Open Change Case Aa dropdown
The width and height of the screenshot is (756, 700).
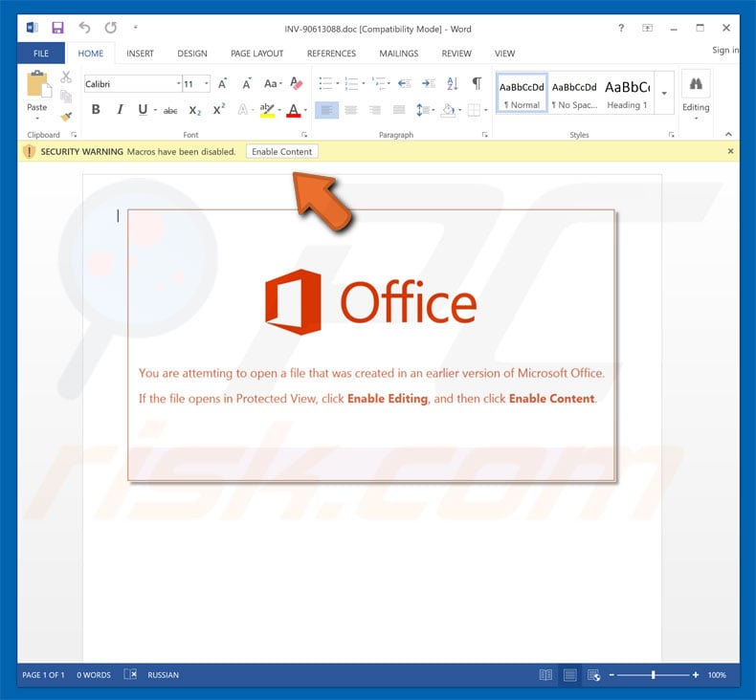click(273, 84)
